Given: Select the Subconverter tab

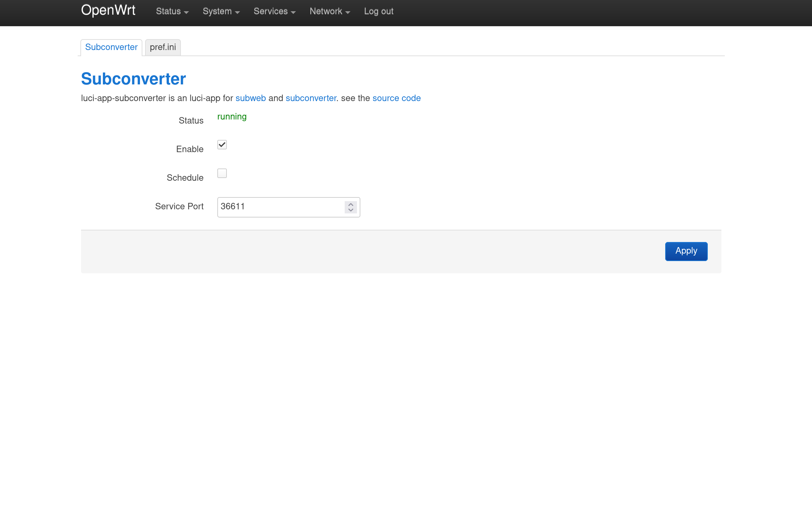Looking at the screenshot, I should 111,47.
